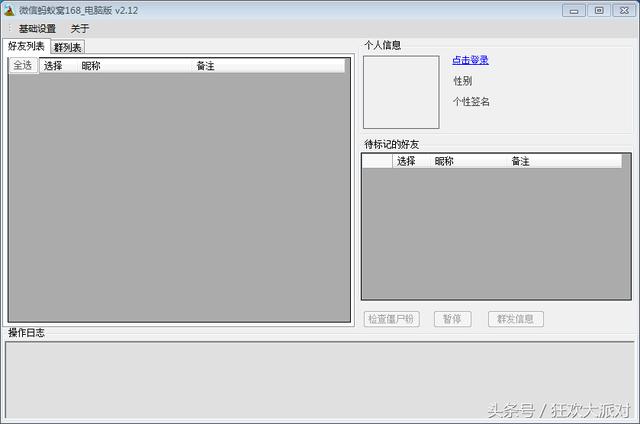
Task: Click the 点击登录 link
Action: click(x=471, y=60)
